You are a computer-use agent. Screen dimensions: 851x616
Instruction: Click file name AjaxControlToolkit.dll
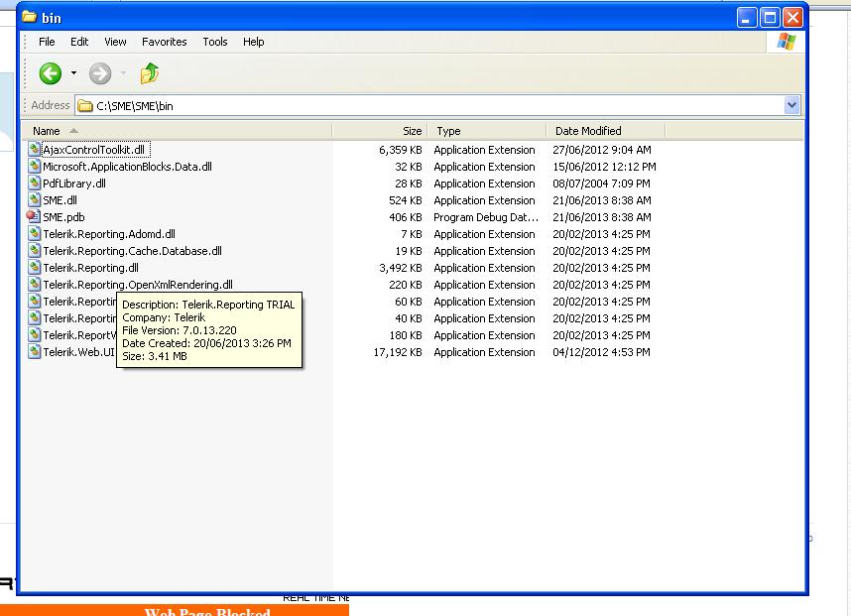[94, 150]
